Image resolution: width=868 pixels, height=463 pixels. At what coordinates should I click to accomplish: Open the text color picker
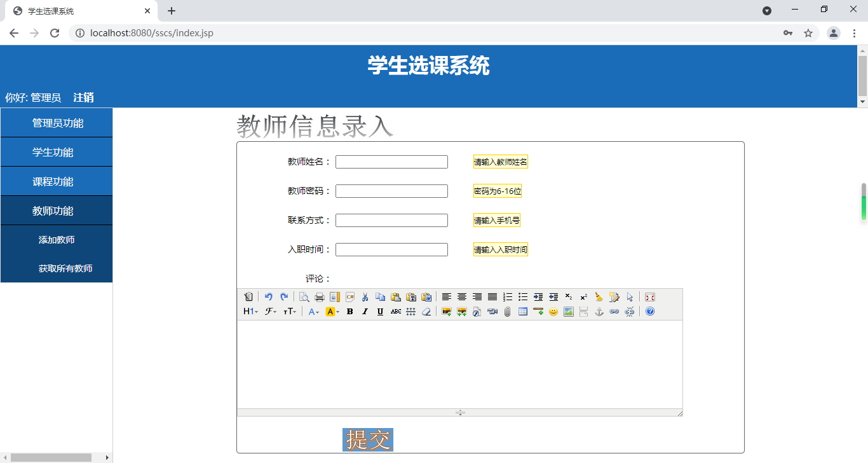pos(313,312)
